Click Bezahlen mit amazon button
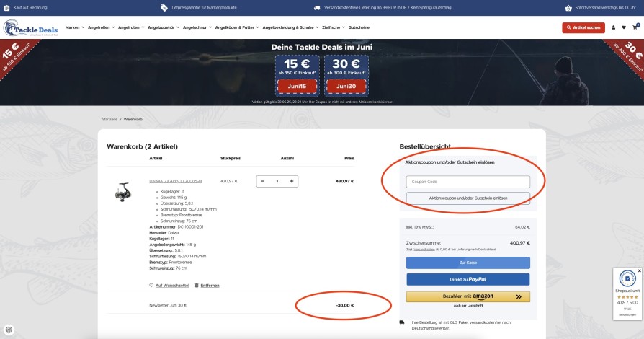The height and width of the screenshot is (339, 644). pyautogui.click(x=468, y=296)
